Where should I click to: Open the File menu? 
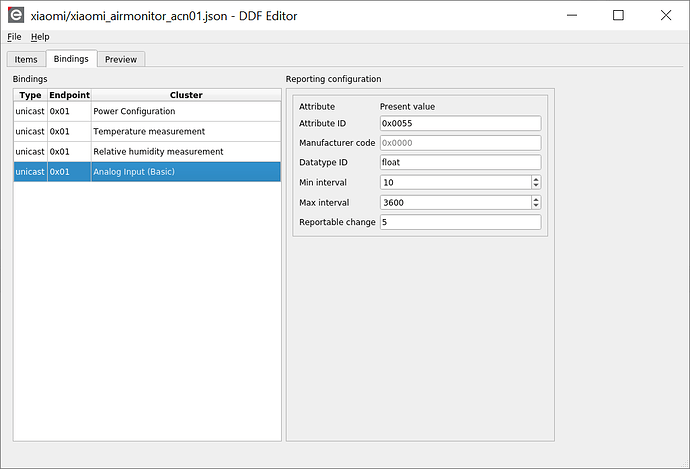(x=14, y=37)
